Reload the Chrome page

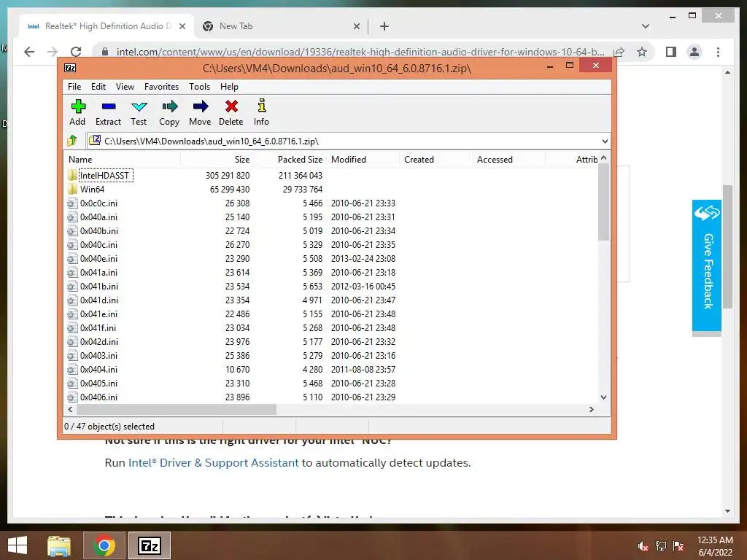tap(76, 52)
